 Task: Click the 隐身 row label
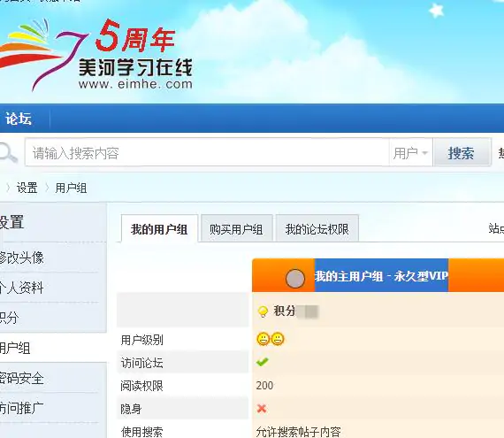[131, 409]
